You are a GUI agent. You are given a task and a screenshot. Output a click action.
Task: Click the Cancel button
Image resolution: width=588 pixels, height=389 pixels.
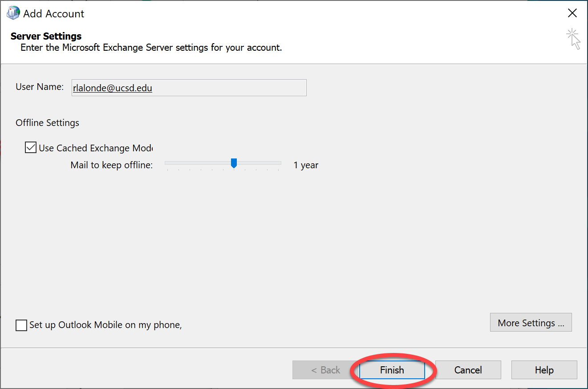[x=468, y=370]
